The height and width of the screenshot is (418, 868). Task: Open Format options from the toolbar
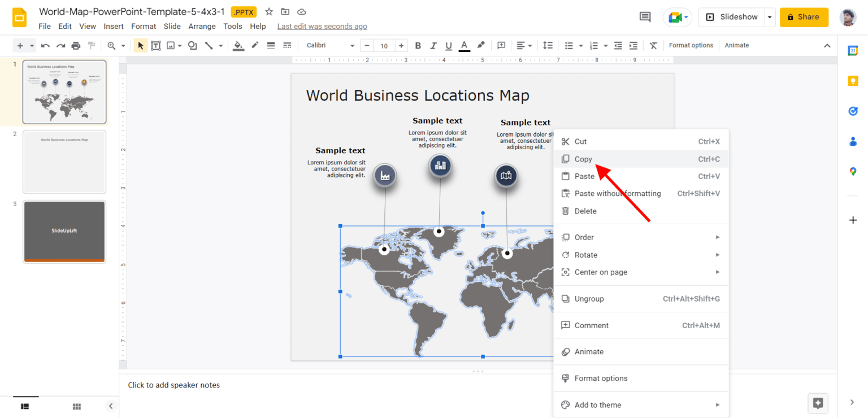(x=691, y=45)
